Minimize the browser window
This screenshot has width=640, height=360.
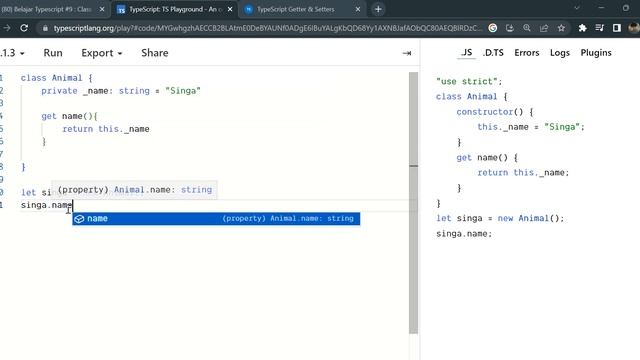[601, 8]
